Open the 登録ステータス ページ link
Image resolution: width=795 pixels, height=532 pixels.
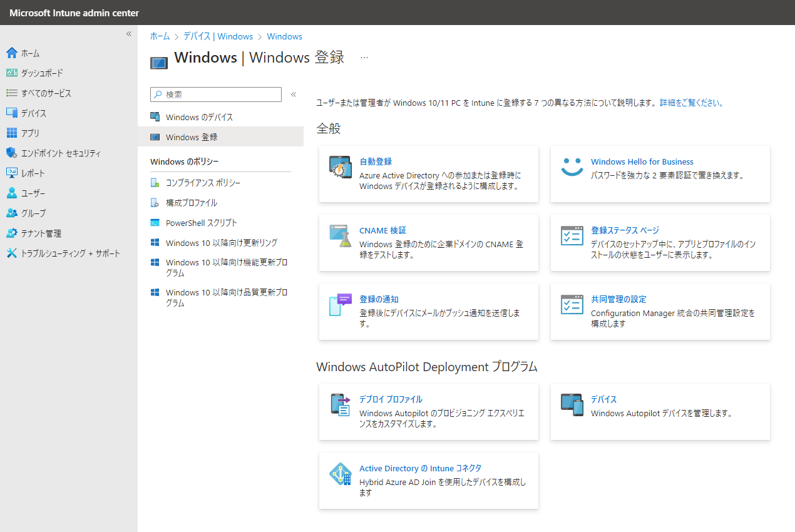tap(625, 230)
